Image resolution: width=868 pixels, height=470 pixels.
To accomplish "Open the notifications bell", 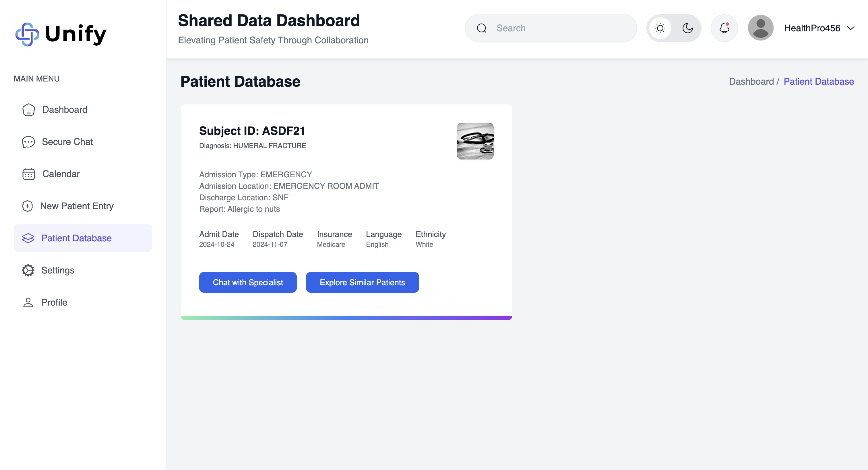I will [x=724, y=28].
